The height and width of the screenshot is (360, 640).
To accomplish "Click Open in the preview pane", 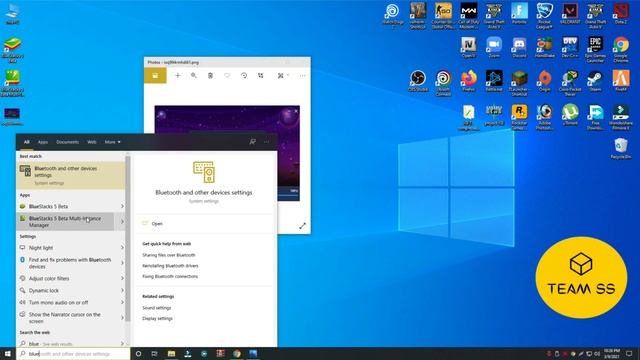I will click(157, 224).
